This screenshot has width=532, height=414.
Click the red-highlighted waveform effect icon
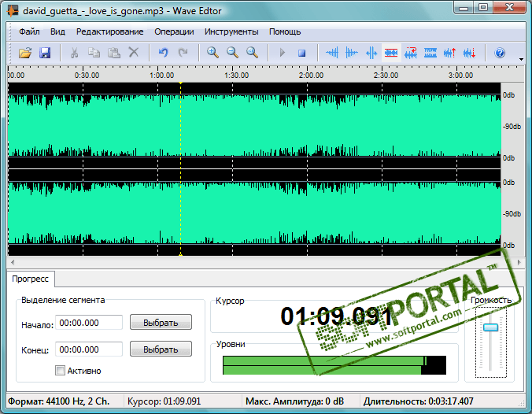391,53
